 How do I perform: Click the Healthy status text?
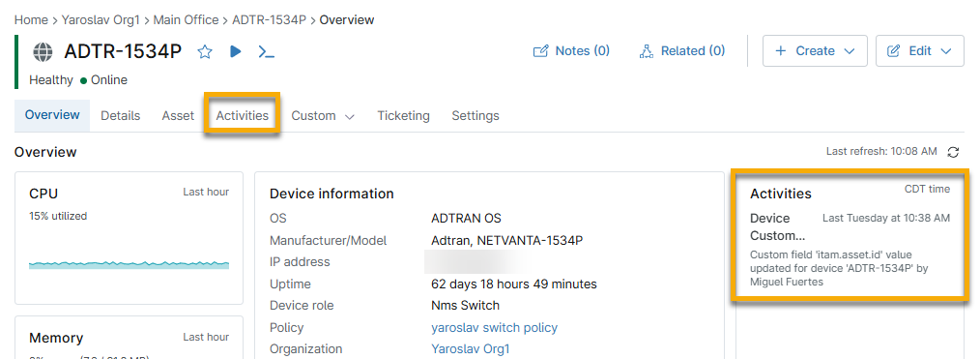pos(51,80)
